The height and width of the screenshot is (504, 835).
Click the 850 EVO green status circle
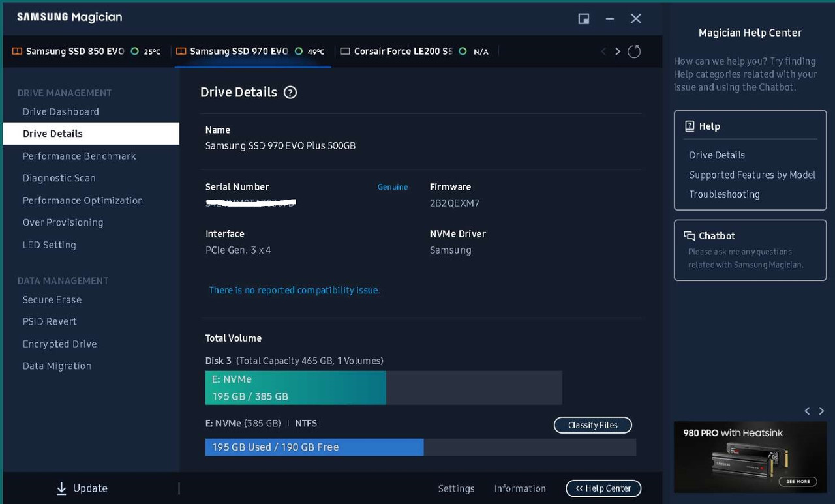coord(135,52)
